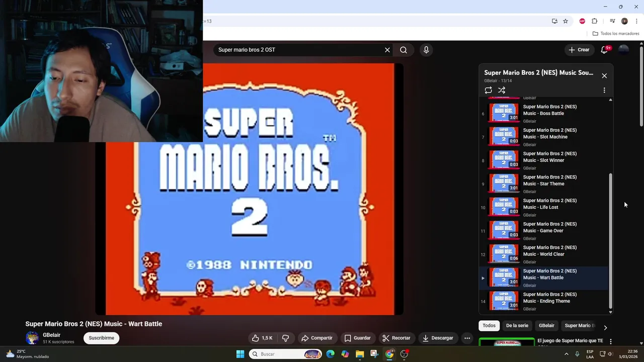
Task: Open volume control in system tray
Action: click(x=610, y=354)
